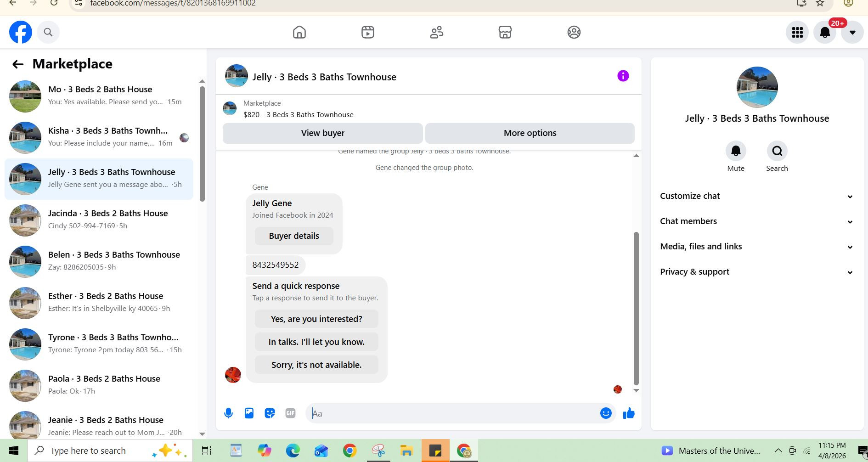Open Windows Start menu
The height and width of the screenshot is (462, 868).
coord(14,451)
